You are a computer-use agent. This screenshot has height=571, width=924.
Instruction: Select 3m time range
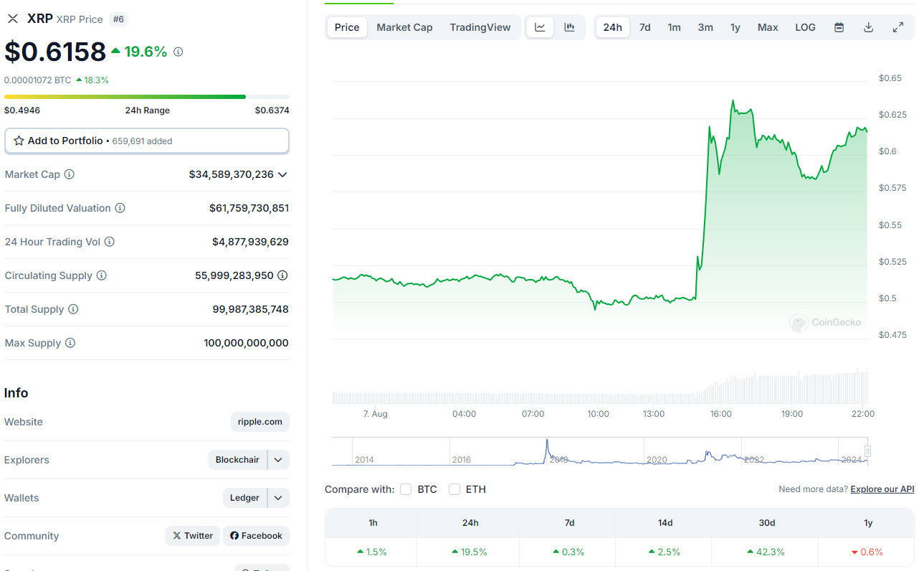(705, 27)
